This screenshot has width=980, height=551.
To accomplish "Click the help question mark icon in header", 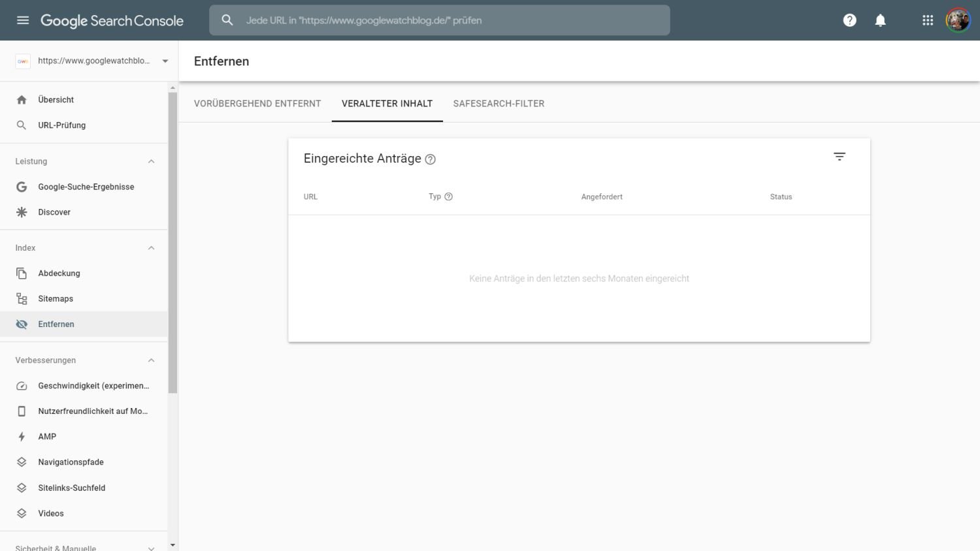I will click(849, 20).
